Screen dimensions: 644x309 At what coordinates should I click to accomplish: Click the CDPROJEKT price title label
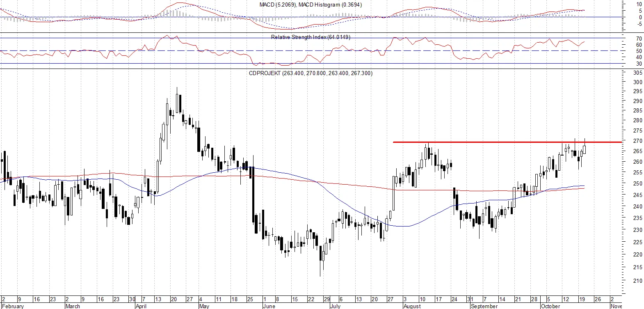311,73
